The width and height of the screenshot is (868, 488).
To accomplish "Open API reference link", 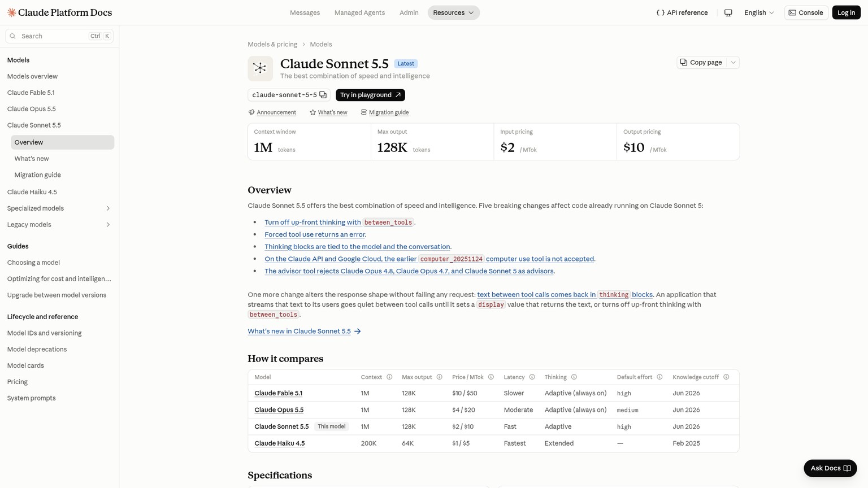I will point(682,12).
